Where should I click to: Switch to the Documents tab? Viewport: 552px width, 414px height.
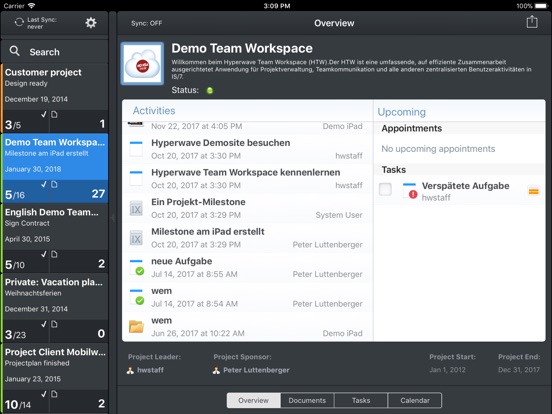coord(307,401)
